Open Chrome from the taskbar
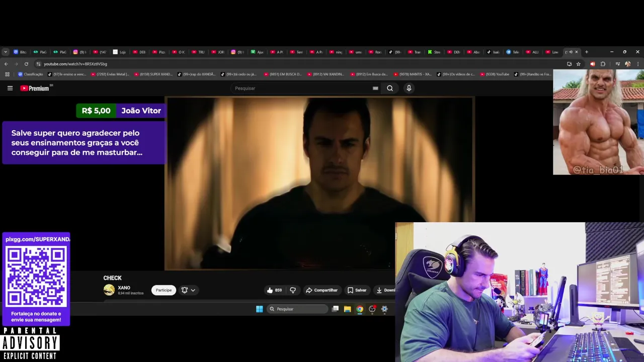Image resolution: width=644 pixels, height=362 pixels. click(360, 309)
